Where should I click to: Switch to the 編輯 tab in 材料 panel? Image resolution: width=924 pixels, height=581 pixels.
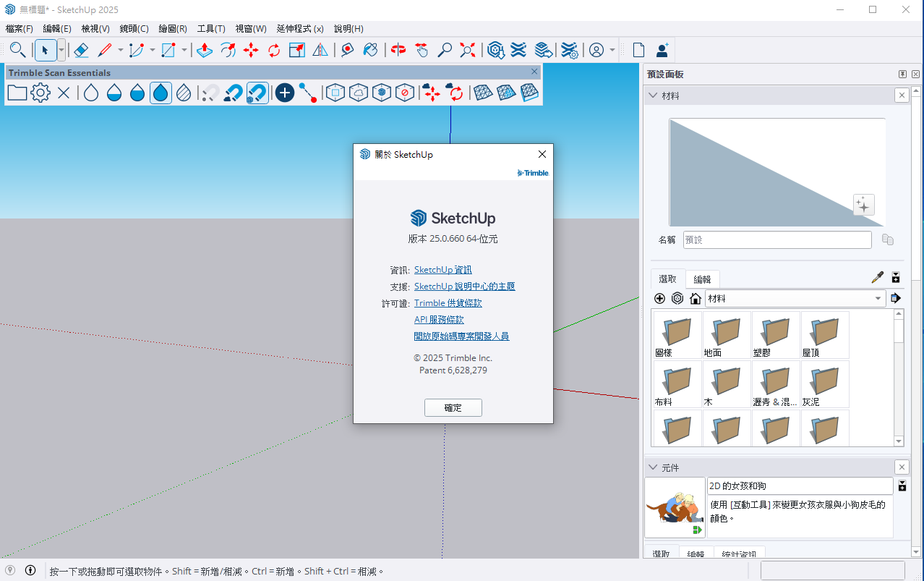click(702, 279)
